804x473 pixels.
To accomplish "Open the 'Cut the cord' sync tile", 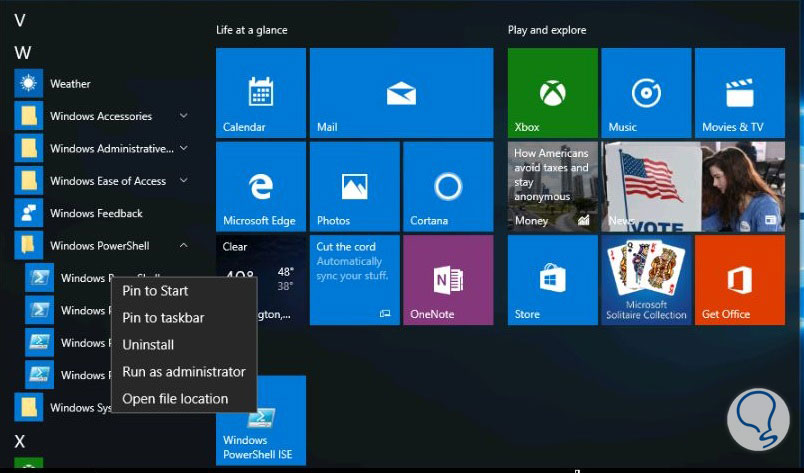I will coord(354,280).
